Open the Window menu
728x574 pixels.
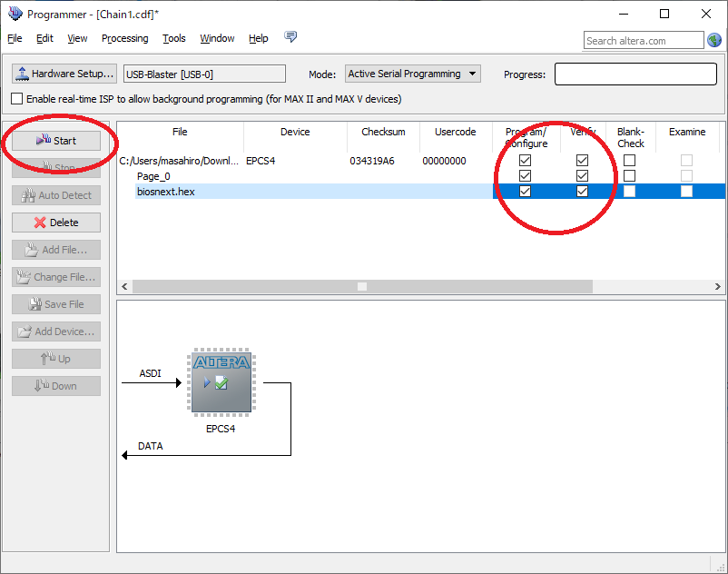pos(217,38)
